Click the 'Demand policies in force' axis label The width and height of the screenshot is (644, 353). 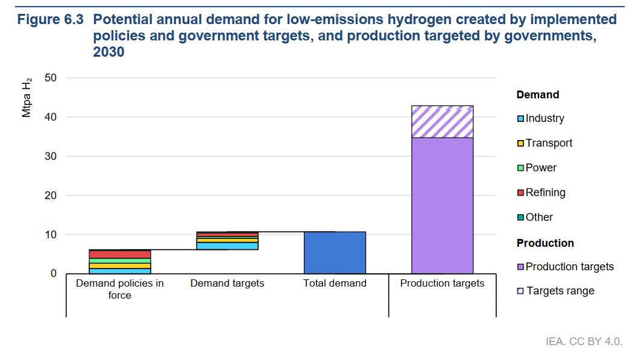point(119,289)
